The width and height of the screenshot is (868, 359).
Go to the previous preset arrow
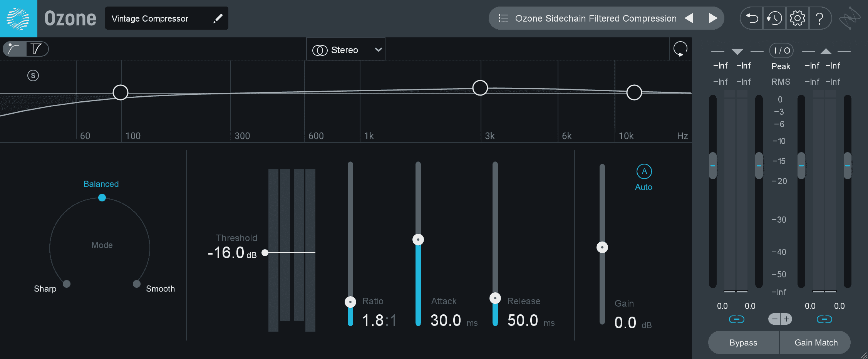tap(689, 18)
